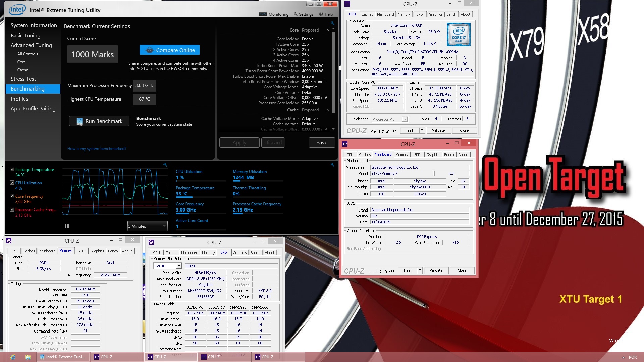Switch to Caches tab in top CPU-Z window
Screen dimensions: 644x362
(x=367, y=14)
